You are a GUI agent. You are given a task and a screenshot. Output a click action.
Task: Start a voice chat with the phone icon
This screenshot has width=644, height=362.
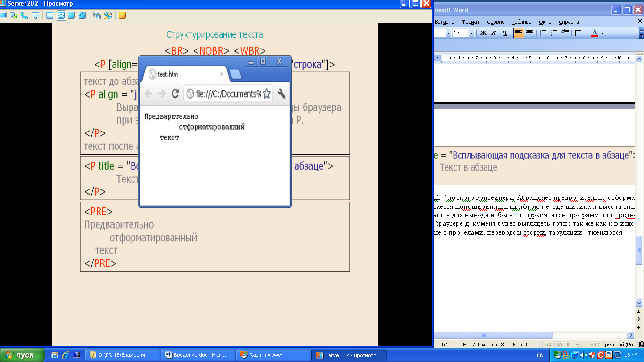[24, 16]
